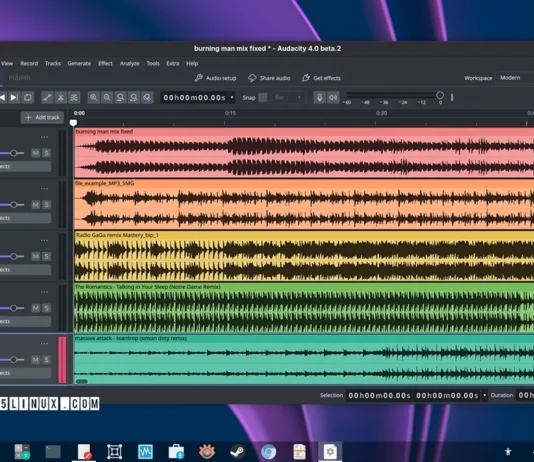Viewport: 534px width, 462px height.
Task: Solo the burning man mix fixed track
Action: coord(46,153)
